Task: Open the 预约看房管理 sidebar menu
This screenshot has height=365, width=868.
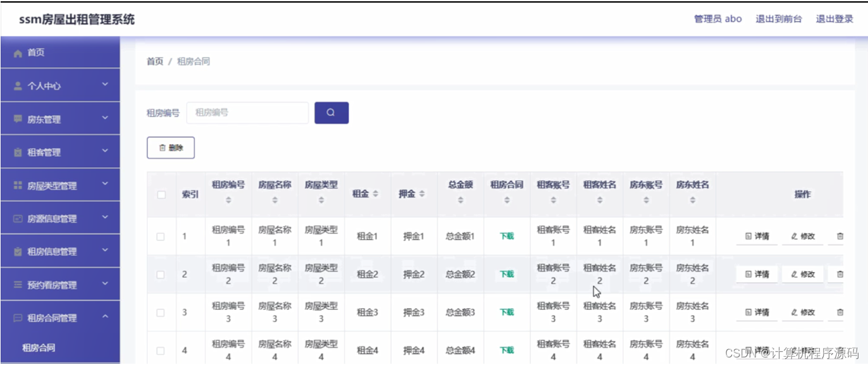Action: click(60, 285)
